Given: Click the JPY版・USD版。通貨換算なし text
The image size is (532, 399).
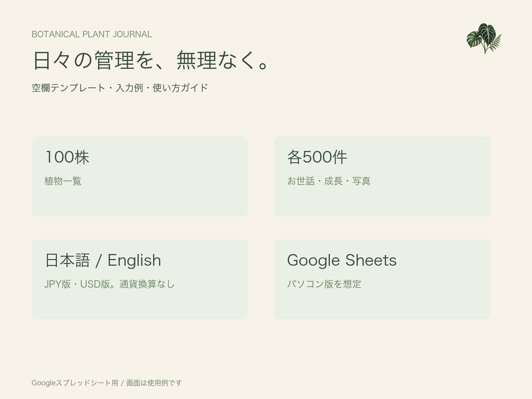Looking at the screenshot, I should 109,284.
